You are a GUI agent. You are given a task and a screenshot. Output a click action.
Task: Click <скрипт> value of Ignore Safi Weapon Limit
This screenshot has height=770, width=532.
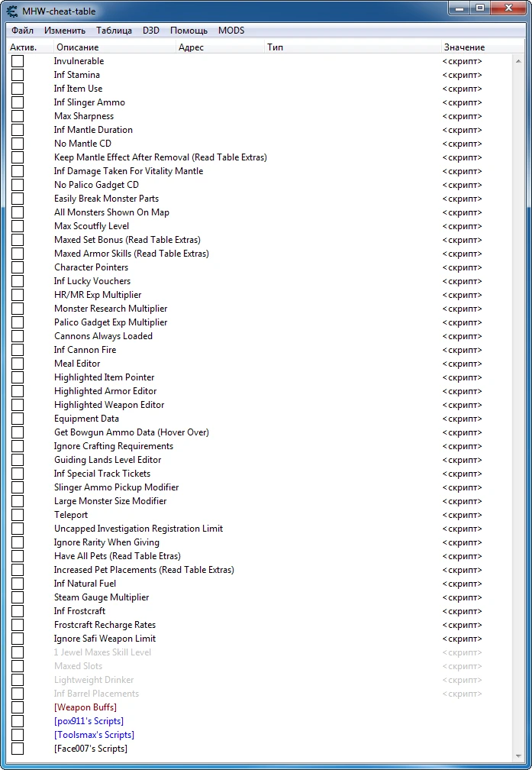coord(463,639)
